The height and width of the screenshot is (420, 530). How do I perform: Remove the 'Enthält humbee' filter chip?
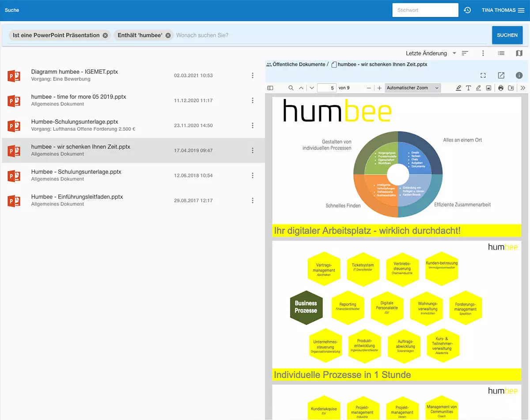[168, 35]
